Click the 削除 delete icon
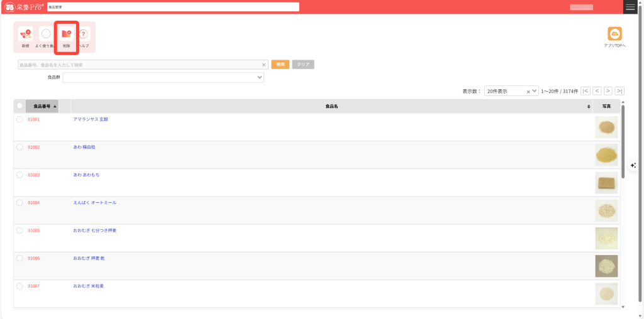Viewport: 644px width, 319px height. point(66,35)
